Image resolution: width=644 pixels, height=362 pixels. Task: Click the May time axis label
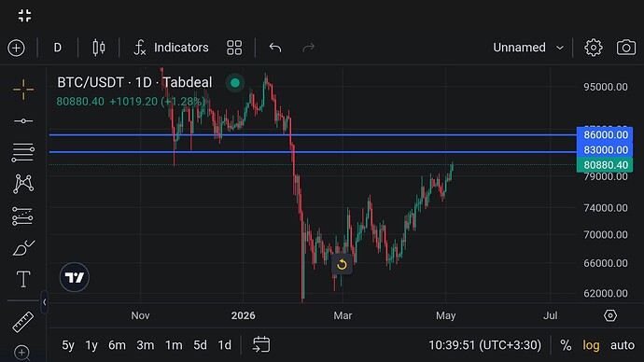click(445, 315)
